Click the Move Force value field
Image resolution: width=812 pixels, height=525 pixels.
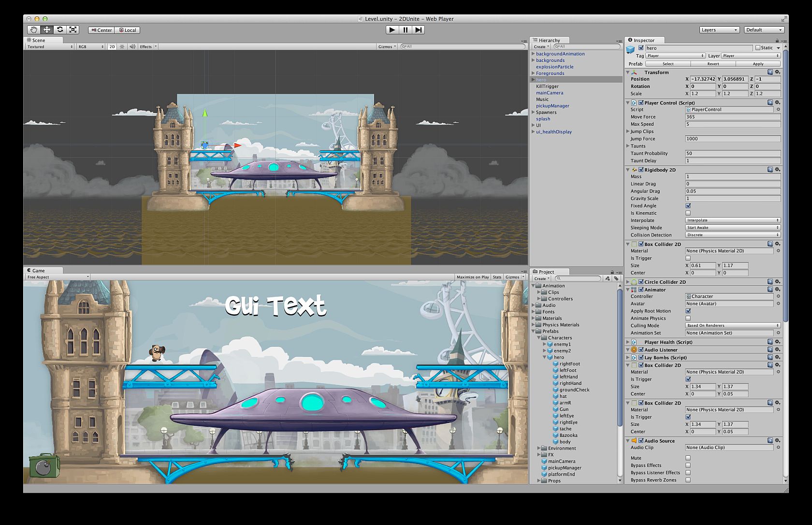733,117
